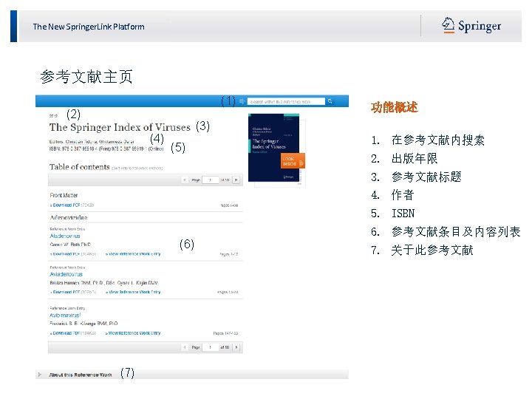Viewport: 532px width, 399px height.
Task: Open the search options icon left of search field
Action: (242, 101)
